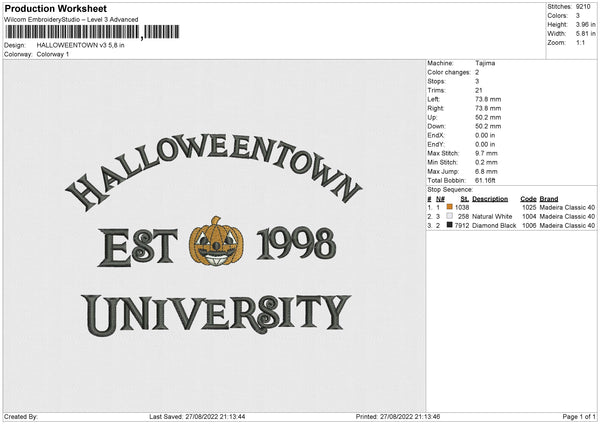Click the Natural White thread swatch
Screen dimensions: 600x424
(450, 216)
